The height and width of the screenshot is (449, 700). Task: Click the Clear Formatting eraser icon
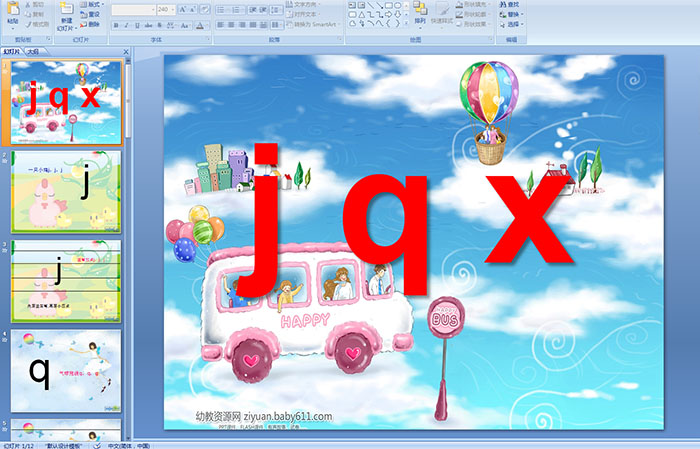[x=205, y=9]
